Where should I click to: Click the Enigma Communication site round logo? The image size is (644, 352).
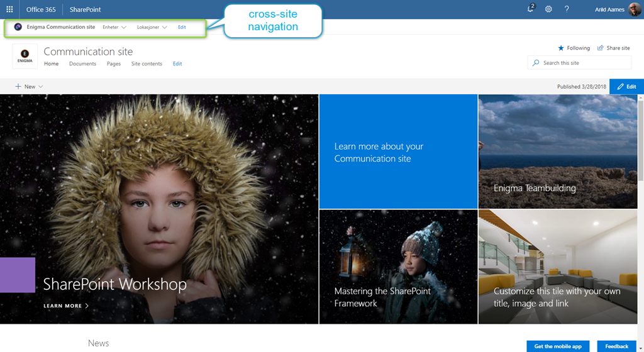coord(18,27)
